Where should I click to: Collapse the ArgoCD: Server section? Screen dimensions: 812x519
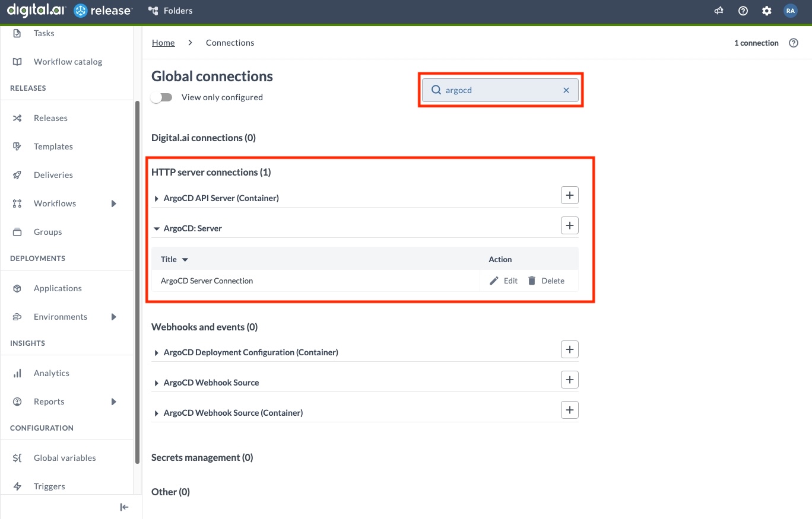156,228
